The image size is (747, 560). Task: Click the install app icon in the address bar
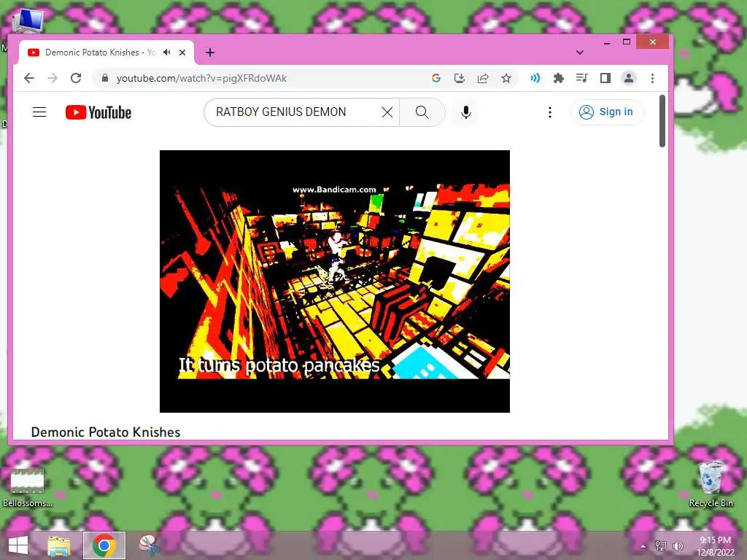coord(460,78)
